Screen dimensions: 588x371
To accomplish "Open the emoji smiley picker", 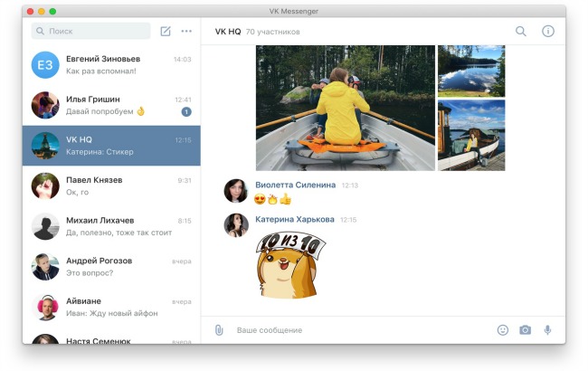I will [x=503, y=330].
